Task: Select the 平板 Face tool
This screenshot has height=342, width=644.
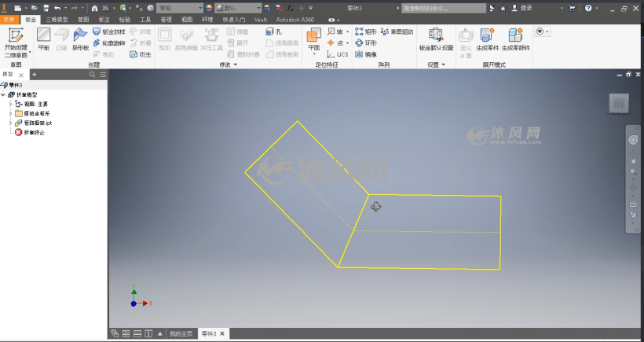Action: coord(43,39)
